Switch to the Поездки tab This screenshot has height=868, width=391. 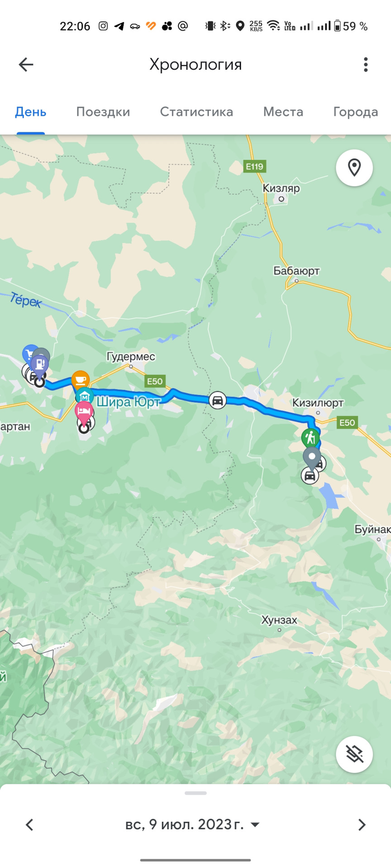coord(103,112)
